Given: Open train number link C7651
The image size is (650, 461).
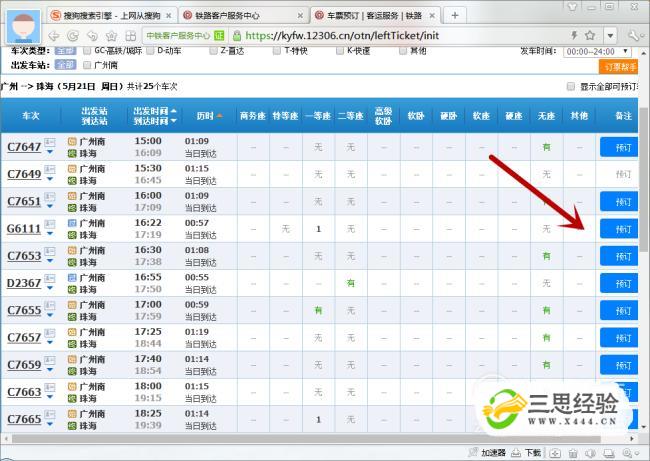Looking at the screenshot, I should (24, 201).
